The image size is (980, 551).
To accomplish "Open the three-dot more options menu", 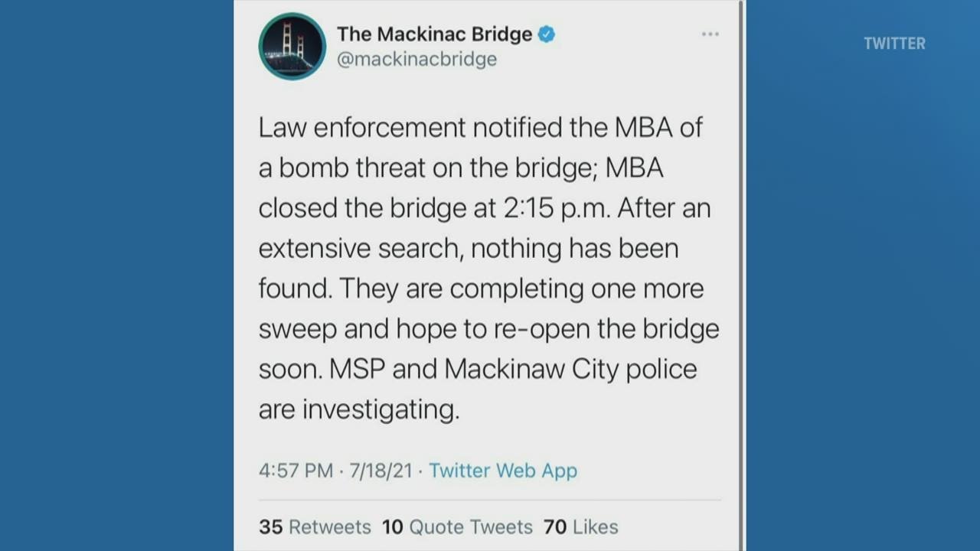I will pyautogui.click(x=710, y=34).
